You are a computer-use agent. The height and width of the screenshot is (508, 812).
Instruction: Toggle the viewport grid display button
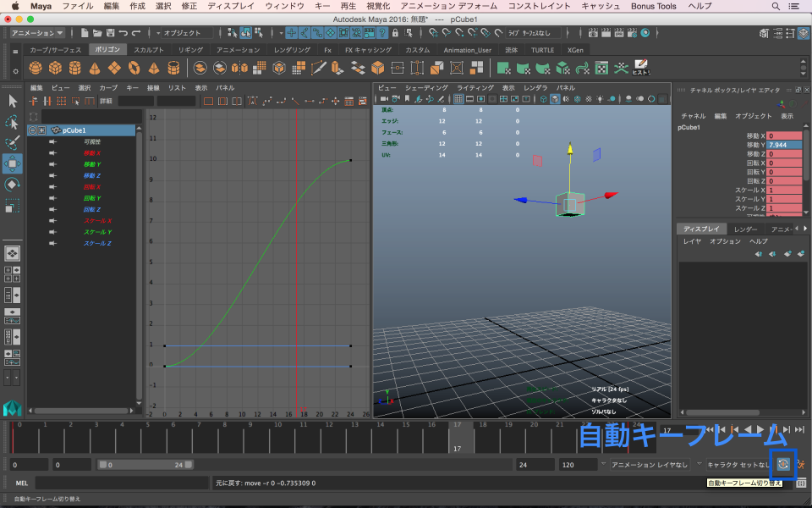coord(458,99)
